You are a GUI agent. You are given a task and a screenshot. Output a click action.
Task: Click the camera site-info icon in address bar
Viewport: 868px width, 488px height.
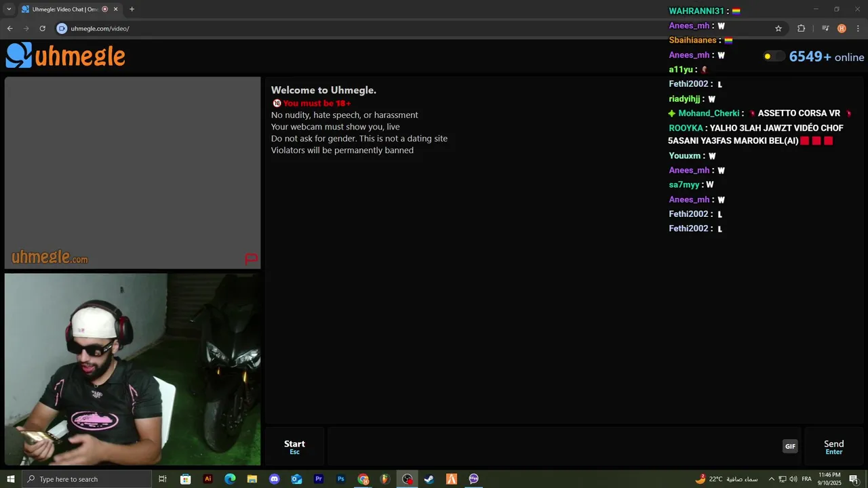click(x=62, y=28)
